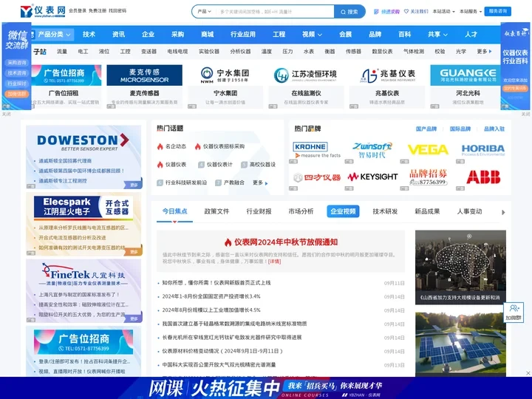Screen dimensions: 532x399
Task: Click the 四方仪器 brand logo
Action: [x=316, y=177]
